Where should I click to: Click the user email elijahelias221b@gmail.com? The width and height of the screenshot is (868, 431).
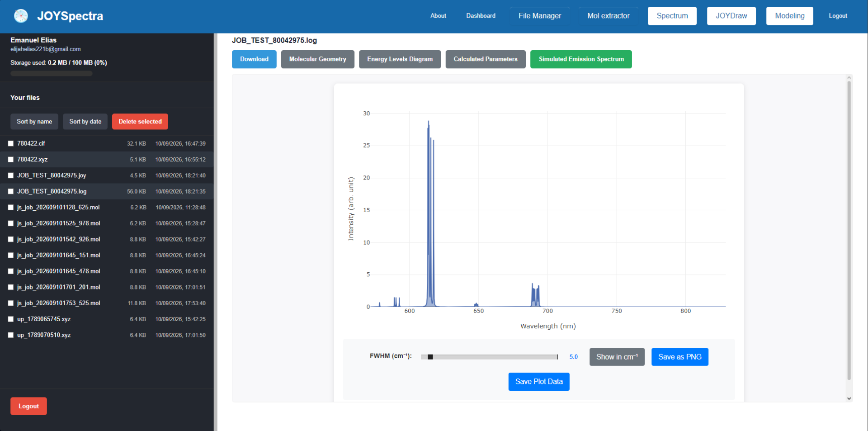coord(46,49)
